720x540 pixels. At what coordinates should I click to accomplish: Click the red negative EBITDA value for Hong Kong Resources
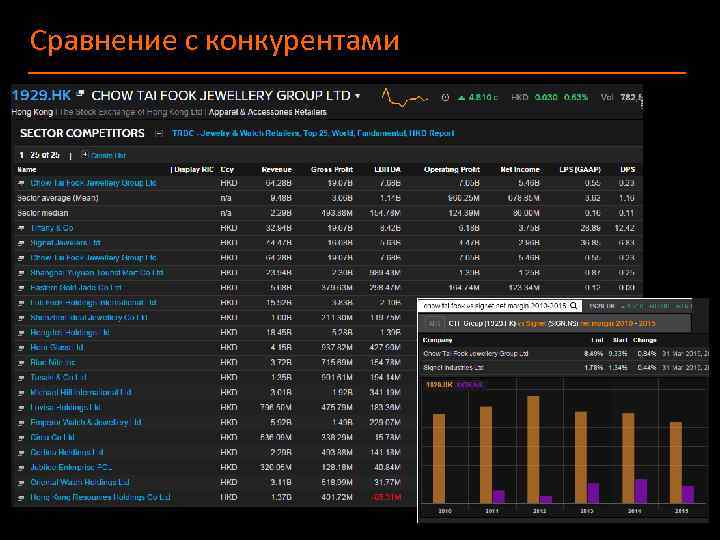[x=386, y=498]
